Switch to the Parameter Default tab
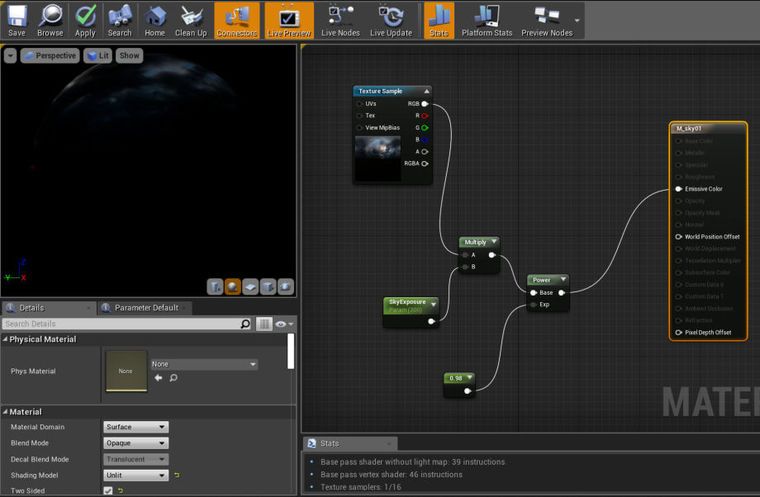 click(144, 308)
